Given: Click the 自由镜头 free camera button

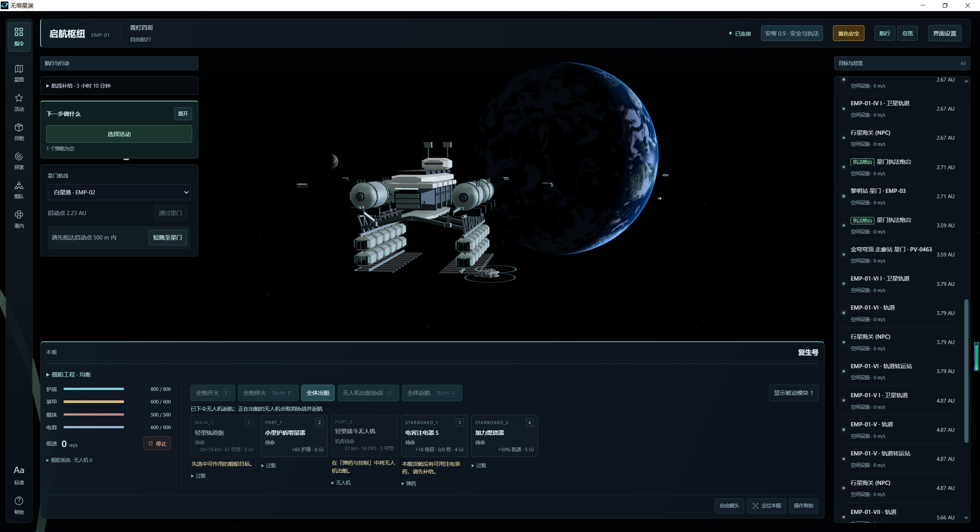Looking at the screenshot, I should (x=729, y=506).
